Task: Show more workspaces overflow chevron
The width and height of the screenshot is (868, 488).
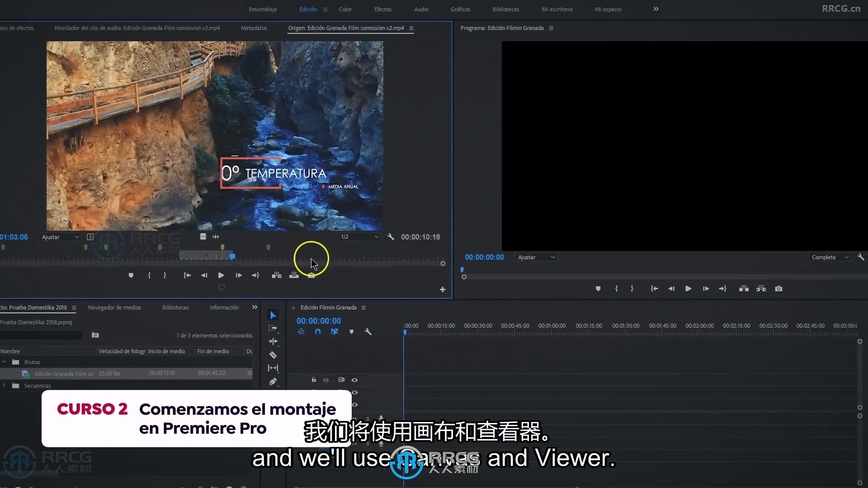Action: pos(656,9)
